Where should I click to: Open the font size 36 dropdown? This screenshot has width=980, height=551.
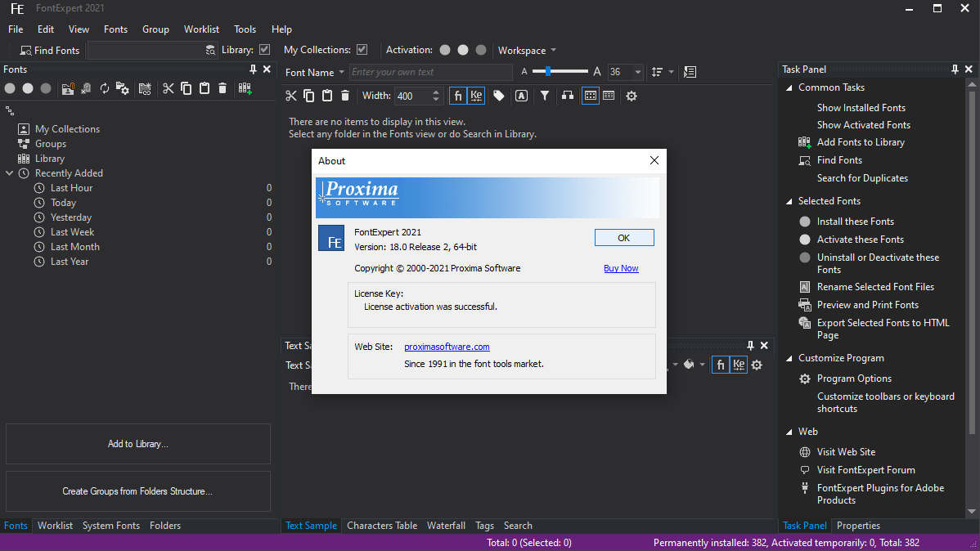tap(637, 72)
